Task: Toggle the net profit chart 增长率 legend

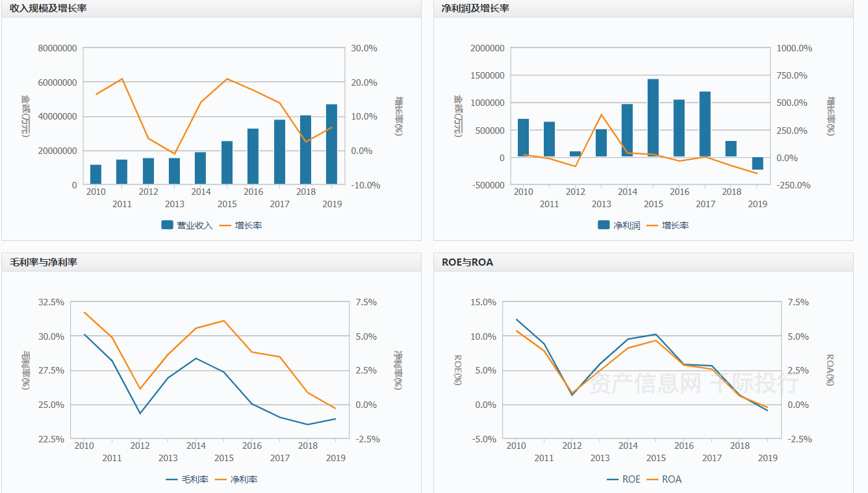Action: [x=668, y=225]
